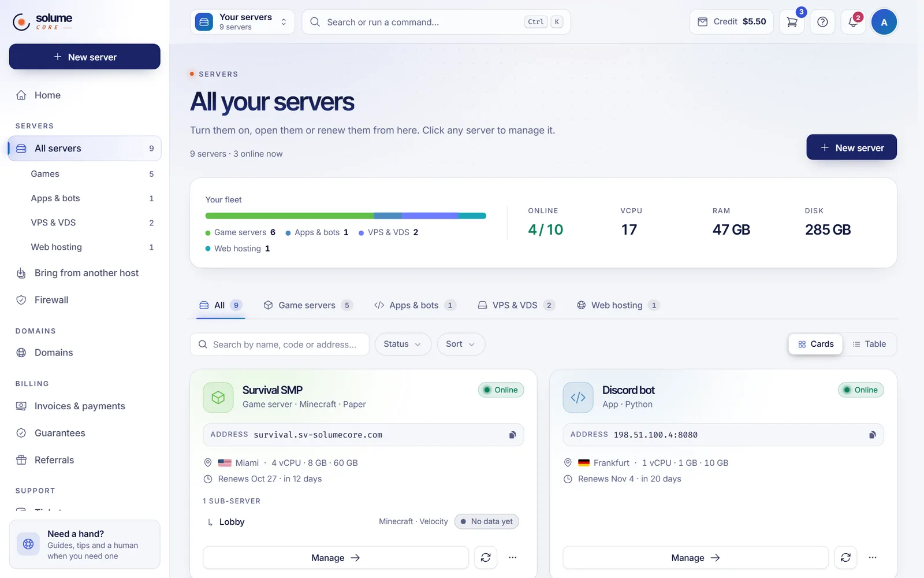Open more options for Discord bot
Screen dimensions: 924x578
coord(872,558)
